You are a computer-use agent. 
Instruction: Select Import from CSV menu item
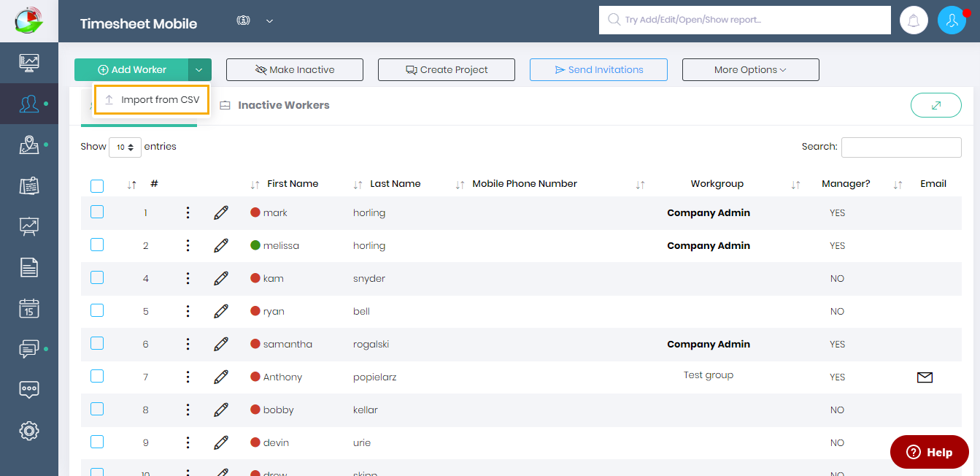(x=152, y=100)
